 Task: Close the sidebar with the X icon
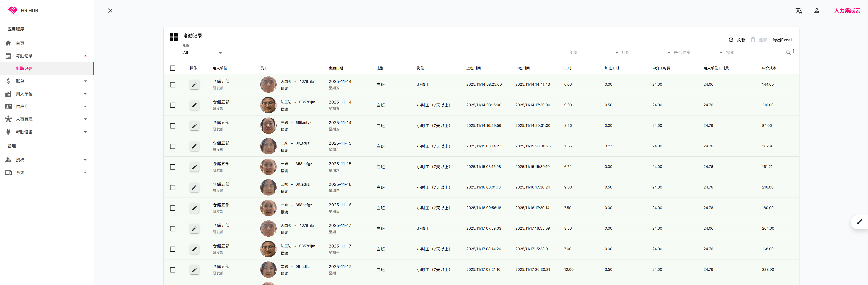coord(110,11)
